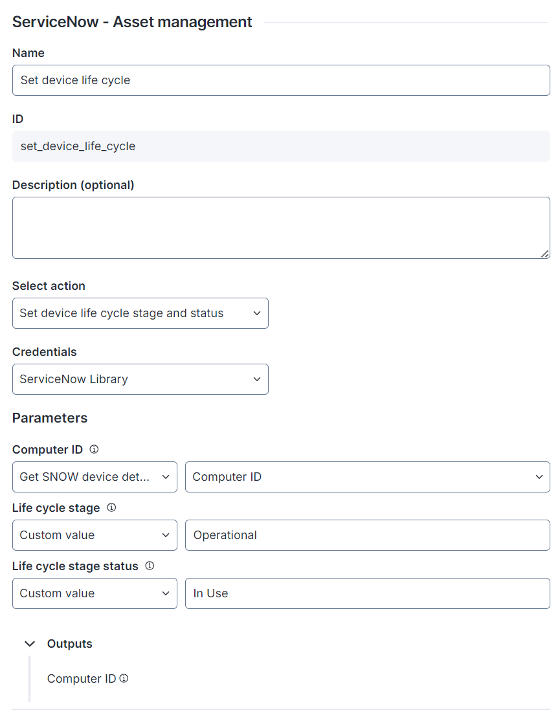Click the read-only ID field
Image resolution: width=560 pixels, height=728 pixels.
point(281,146)
